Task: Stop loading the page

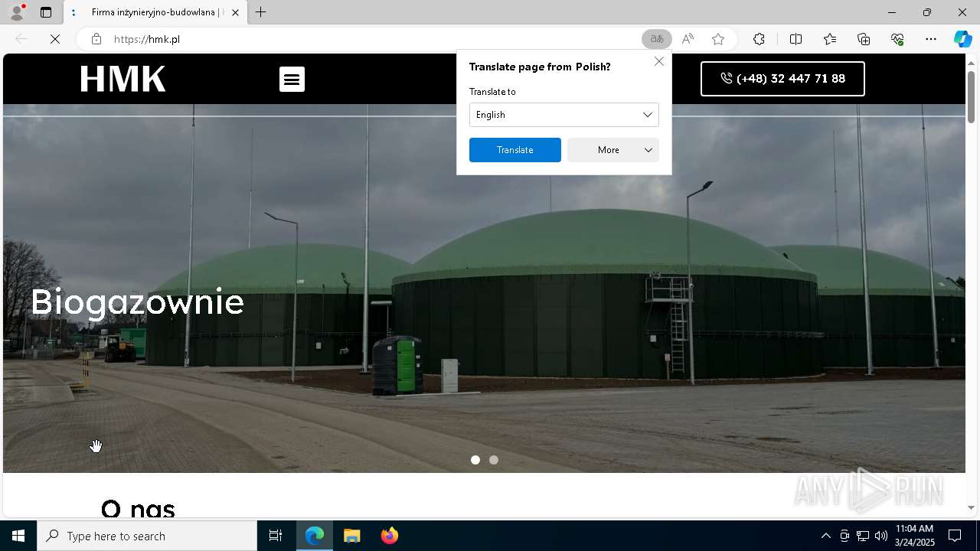Action: point(55,39)
